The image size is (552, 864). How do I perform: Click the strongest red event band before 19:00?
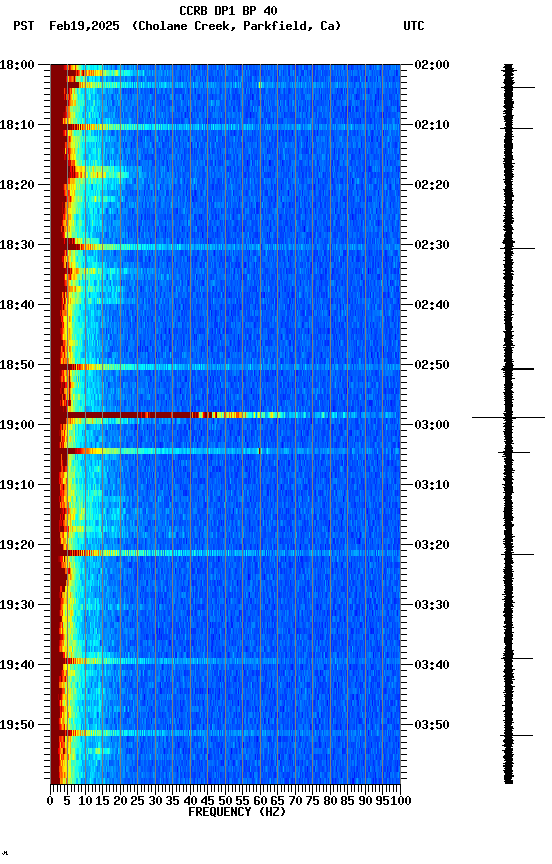[x=225, y=415]
